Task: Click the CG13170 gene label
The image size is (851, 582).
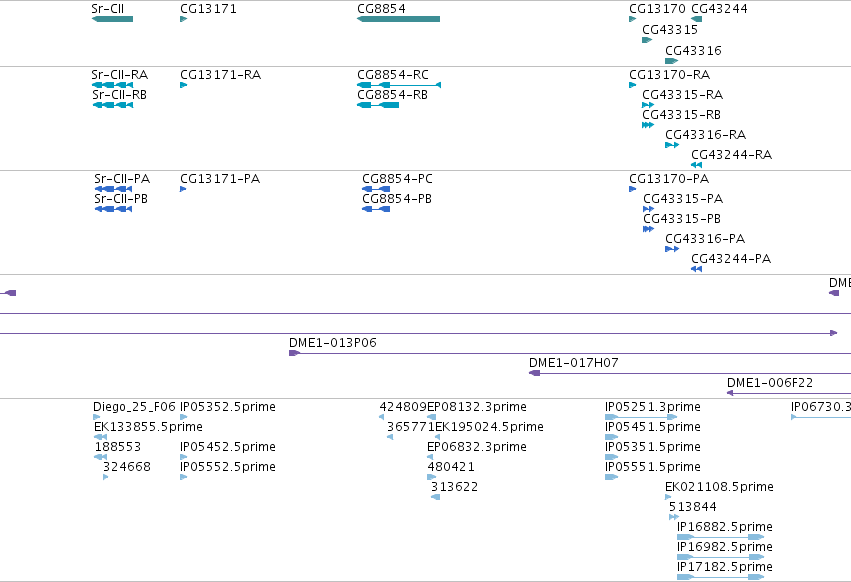Action: tap(657, 9)
